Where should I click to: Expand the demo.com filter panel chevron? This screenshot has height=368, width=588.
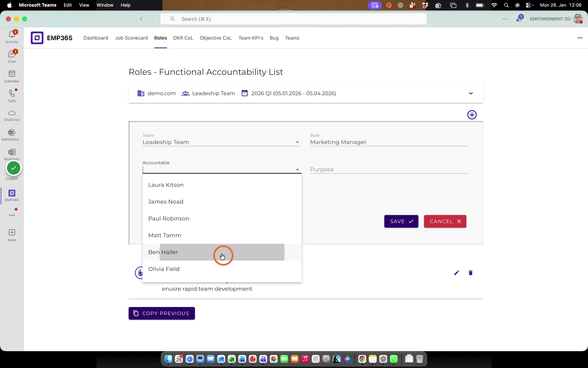[471, 93]
